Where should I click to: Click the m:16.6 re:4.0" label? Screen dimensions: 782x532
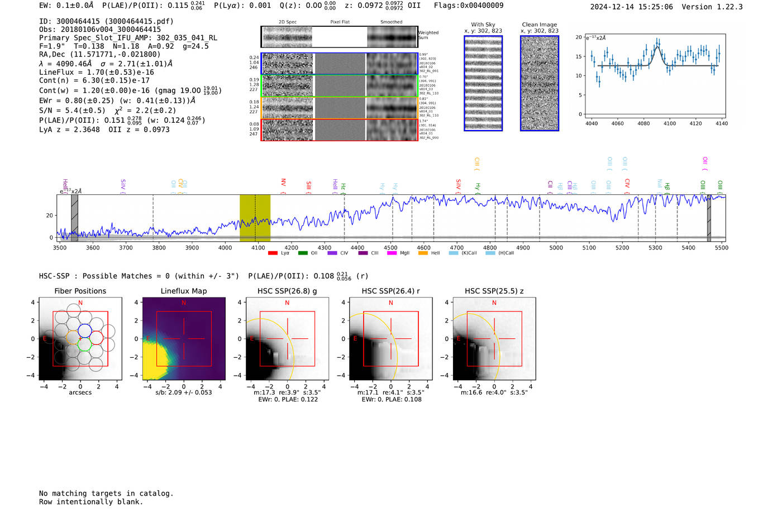tap(494, 392)
